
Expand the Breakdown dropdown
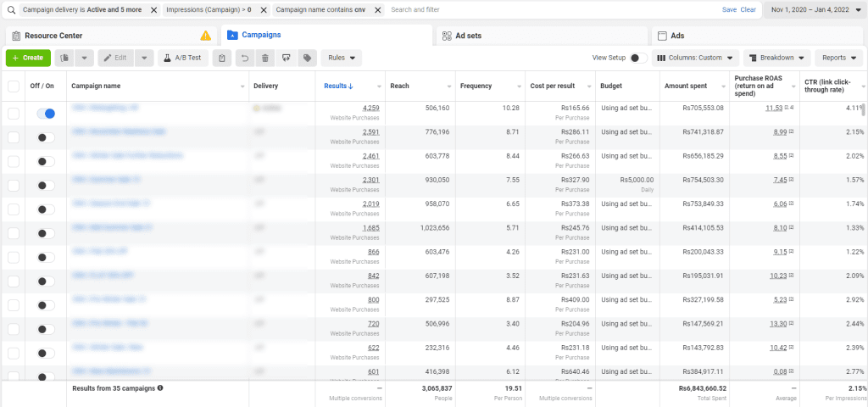[777, 58]
